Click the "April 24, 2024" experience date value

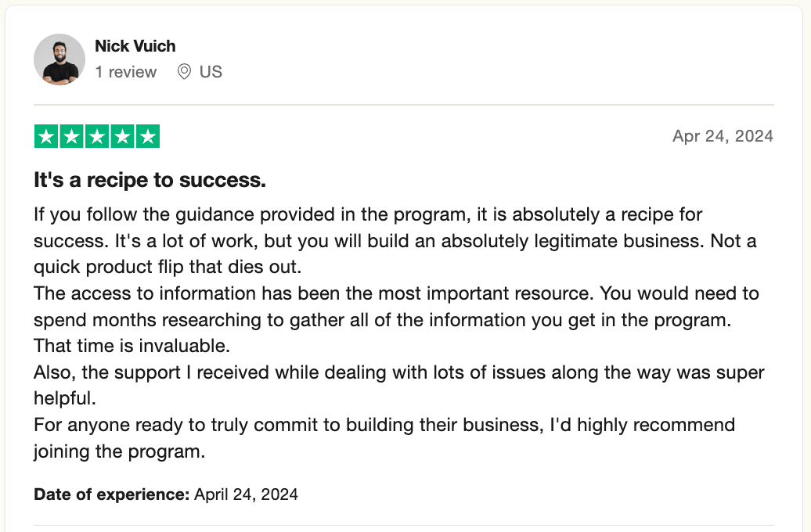[x=246, y=494]
